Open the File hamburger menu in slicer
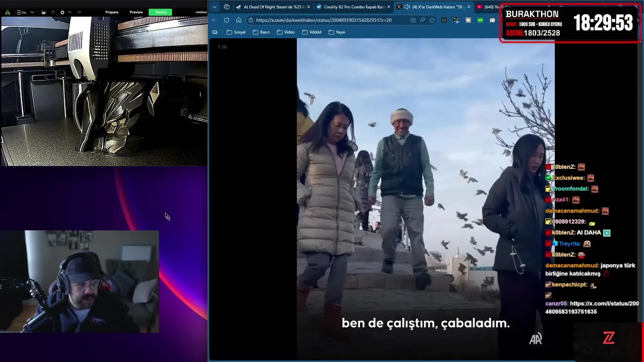Image resolution: width=644 pixels, height=362 pixels. [22, 12]
